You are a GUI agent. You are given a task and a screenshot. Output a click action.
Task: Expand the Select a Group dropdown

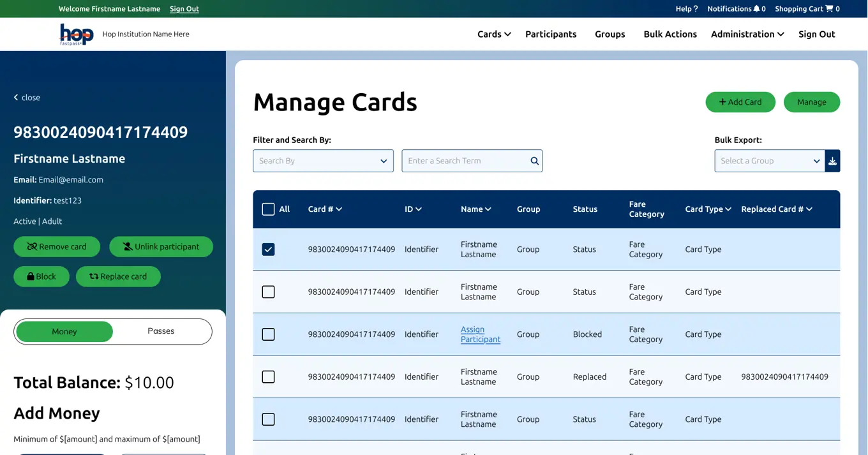tap(769, 161)
